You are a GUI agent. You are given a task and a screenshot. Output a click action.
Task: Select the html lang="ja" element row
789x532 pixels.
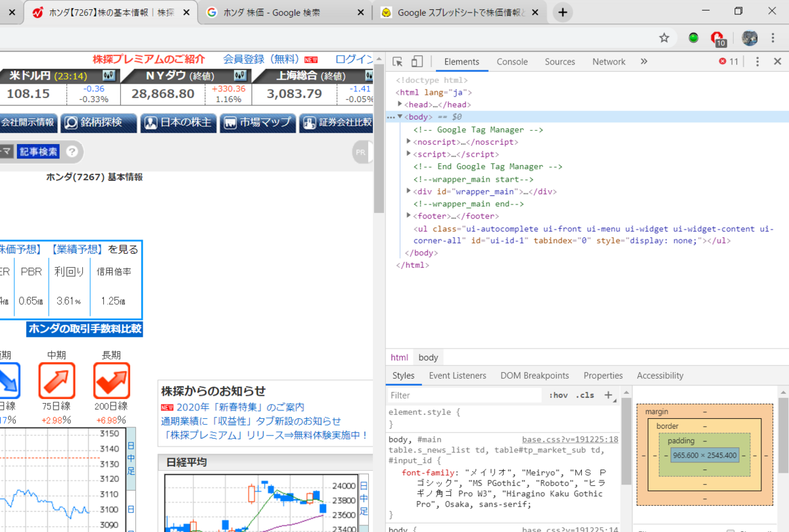587,93
